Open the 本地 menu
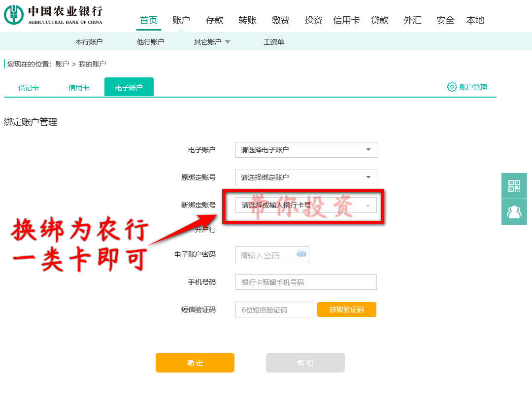 click(x=475, y=20)
